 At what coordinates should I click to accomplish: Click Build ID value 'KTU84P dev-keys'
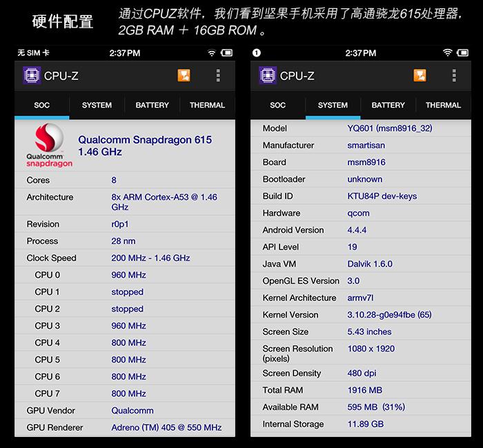tap(382, 196)
